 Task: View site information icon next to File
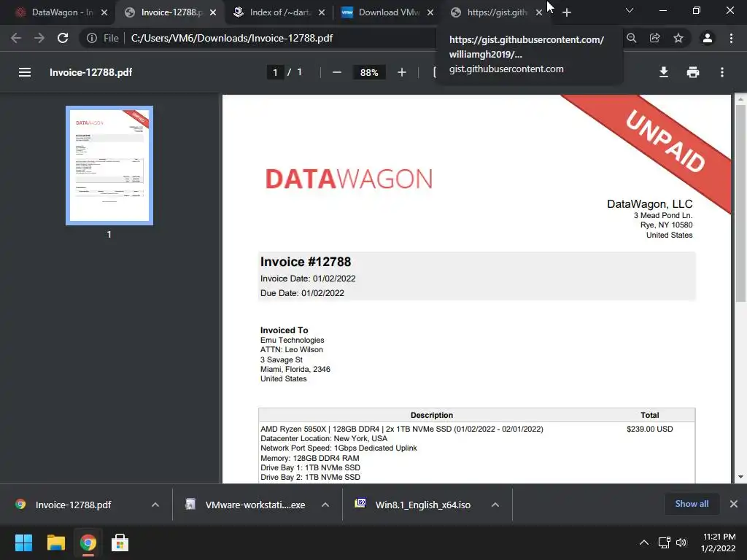point(92,38)
